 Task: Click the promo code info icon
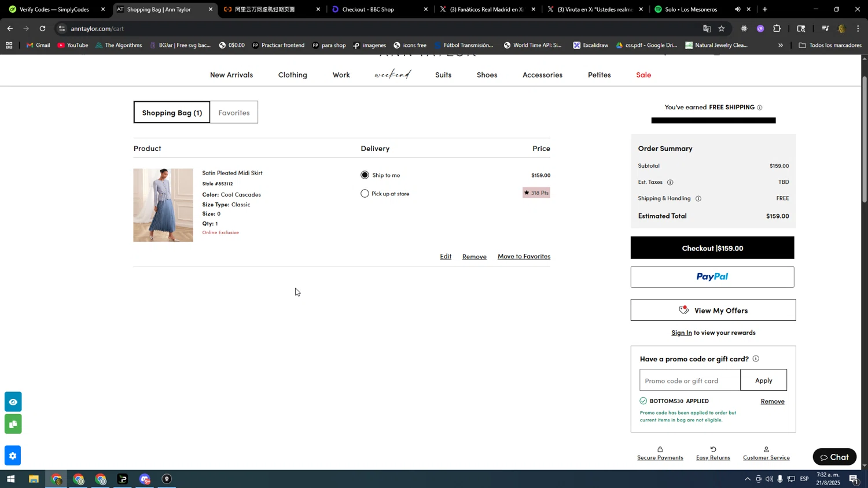click(756, 358)
